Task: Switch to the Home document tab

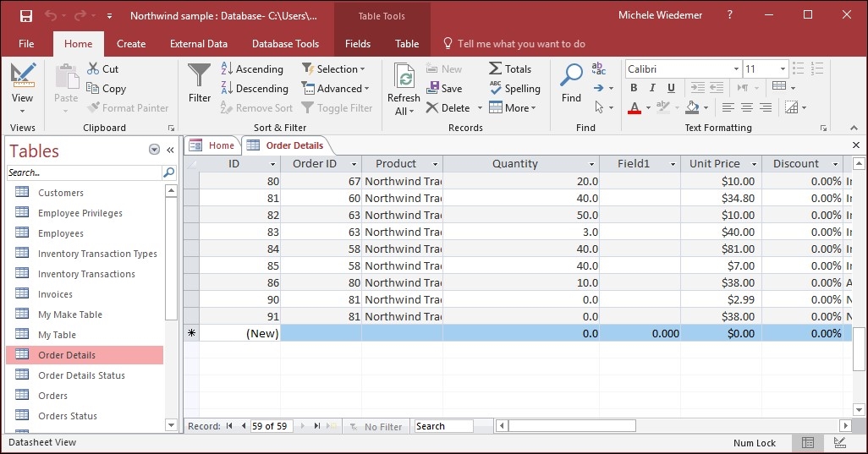Action: [x=213, y=145]
